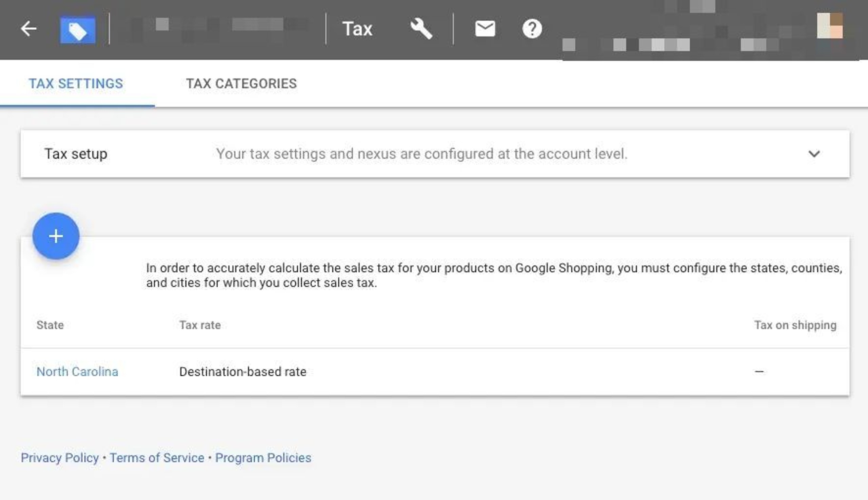Click the blue plus add button

point(56,236)
